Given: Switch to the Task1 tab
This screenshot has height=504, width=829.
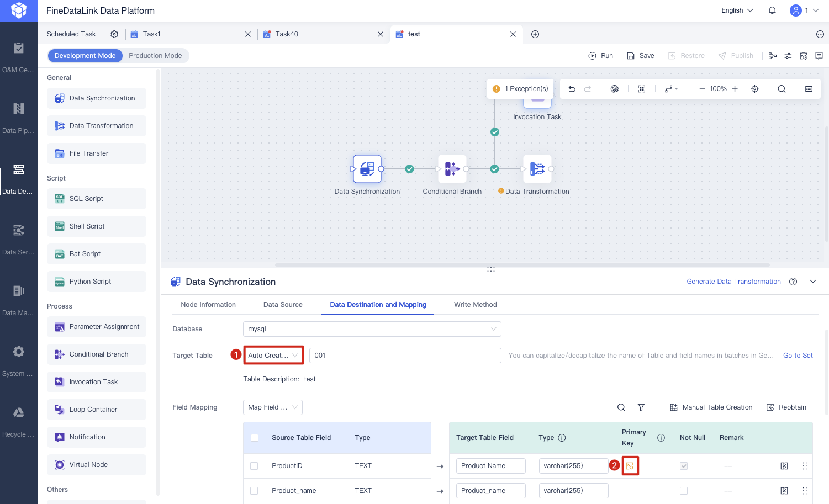Looking at the screenshot, I should pyautogui.click(x=151, y=34).
